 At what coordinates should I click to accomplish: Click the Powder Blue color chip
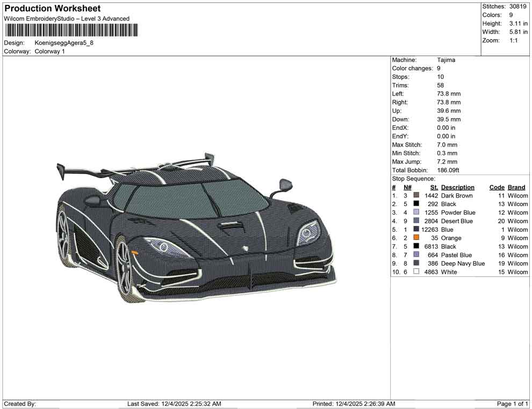[415, 213]
